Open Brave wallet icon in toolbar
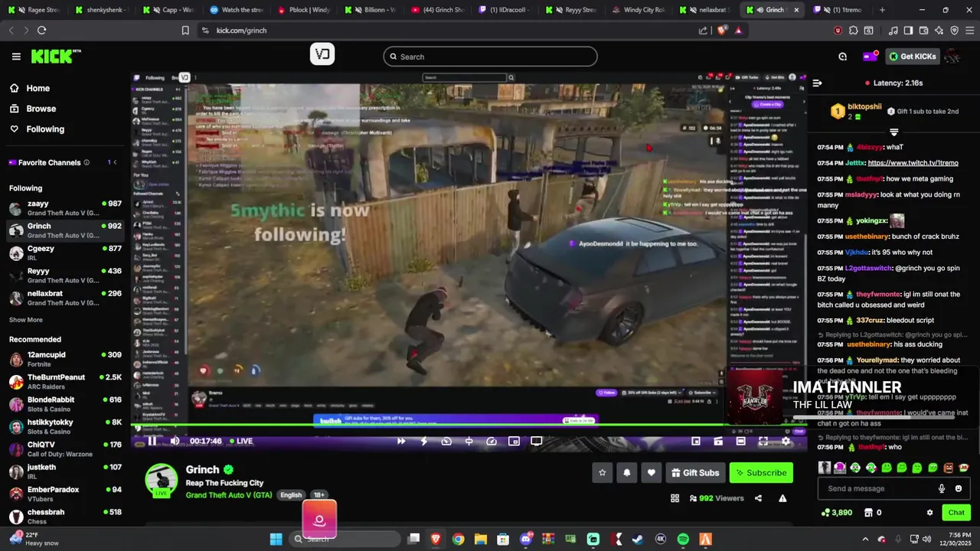The height and width of the screenshot is (551, 980). pyautogui.click(x=923, y=31)
